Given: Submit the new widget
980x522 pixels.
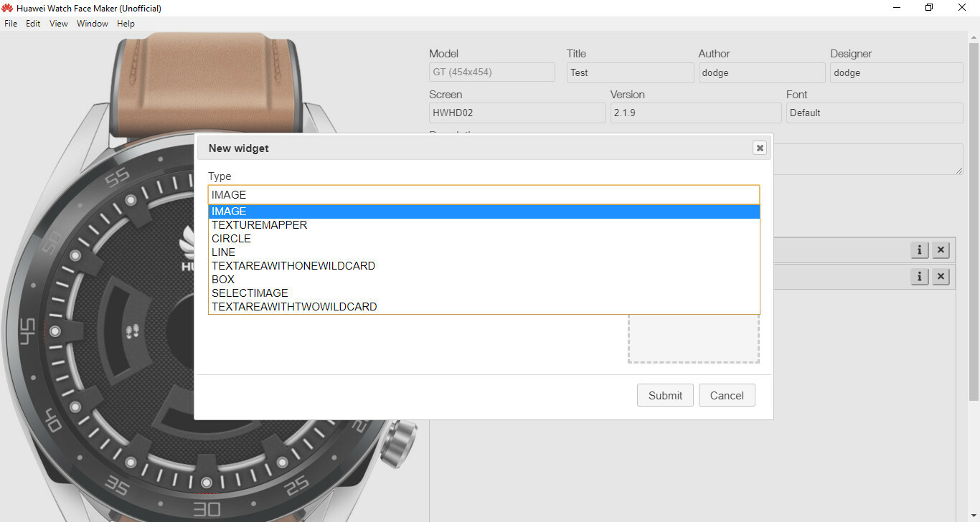Looking at the screenshot, I should 665,395.
